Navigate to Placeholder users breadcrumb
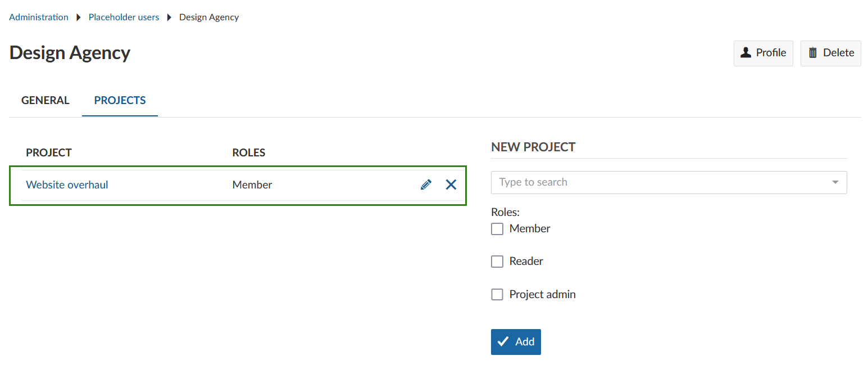Viewport: 868px width, 369px height. click(124, 17)
